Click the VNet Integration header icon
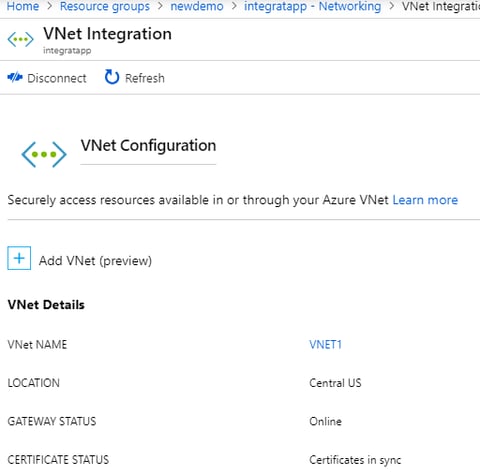The image size is (480, 475). (x=21, y=39)
